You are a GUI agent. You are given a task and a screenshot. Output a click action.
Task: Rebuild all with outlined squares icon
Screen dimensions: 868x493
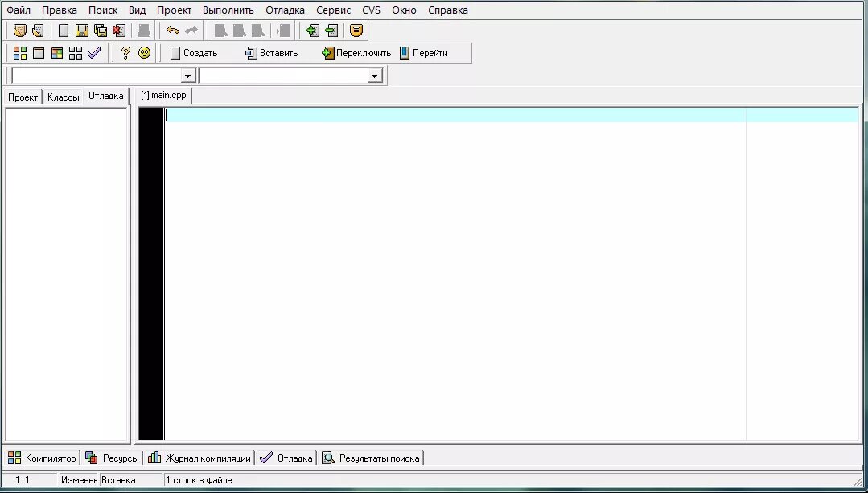tap(76, 53)
